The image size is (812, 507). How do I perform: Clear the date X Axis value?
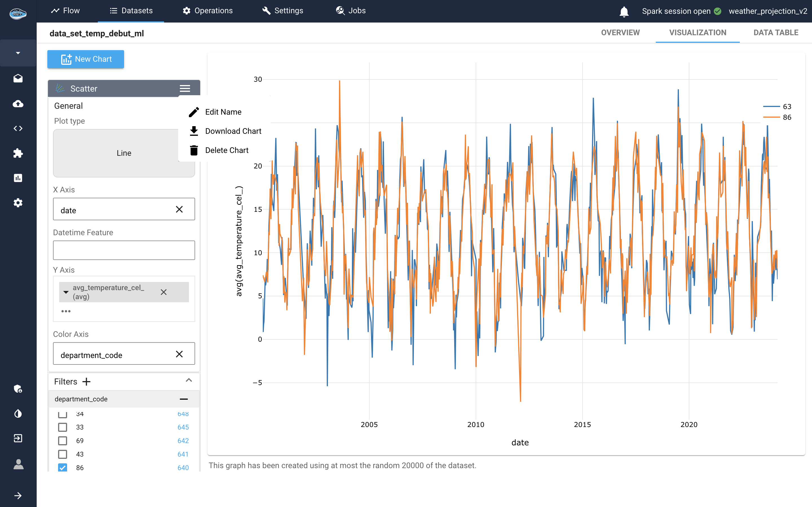pos(179,210)
